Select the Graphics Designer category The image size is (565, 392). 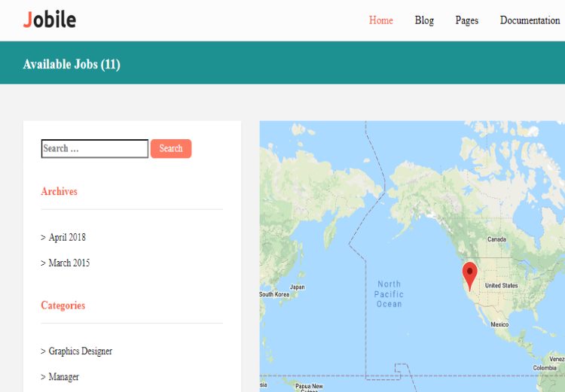click(80, 351)
